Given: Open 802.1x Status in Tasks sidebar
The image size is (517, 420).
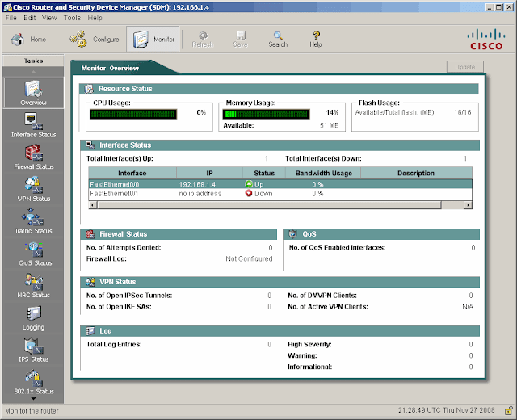Looking at the screenshot, I should (x=33, y=382).
